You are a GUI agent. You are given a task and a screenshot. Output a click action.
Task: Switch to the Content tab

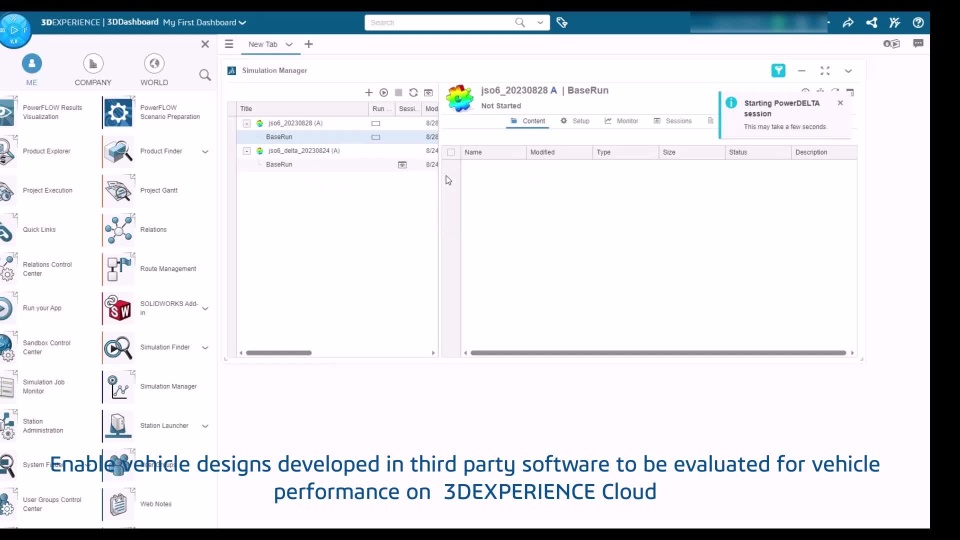coord(528,121)
